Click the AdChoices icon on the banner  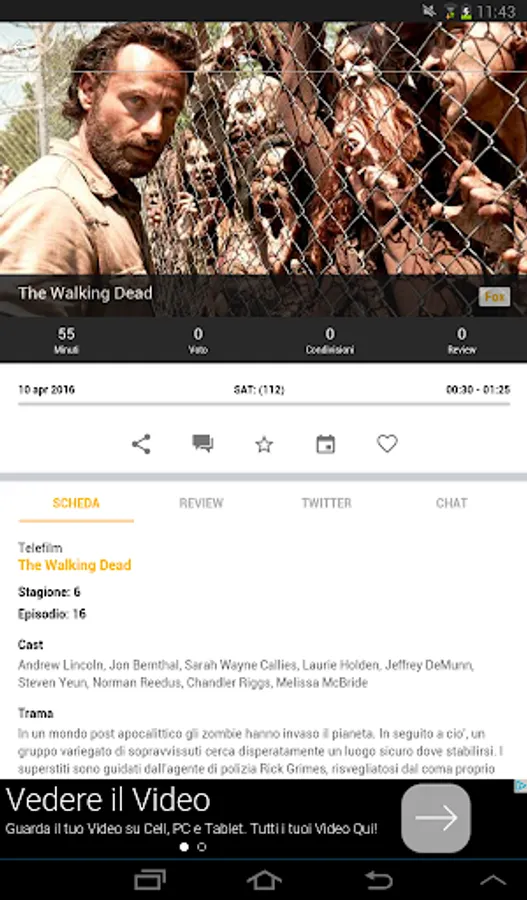[x=520, y=786]
